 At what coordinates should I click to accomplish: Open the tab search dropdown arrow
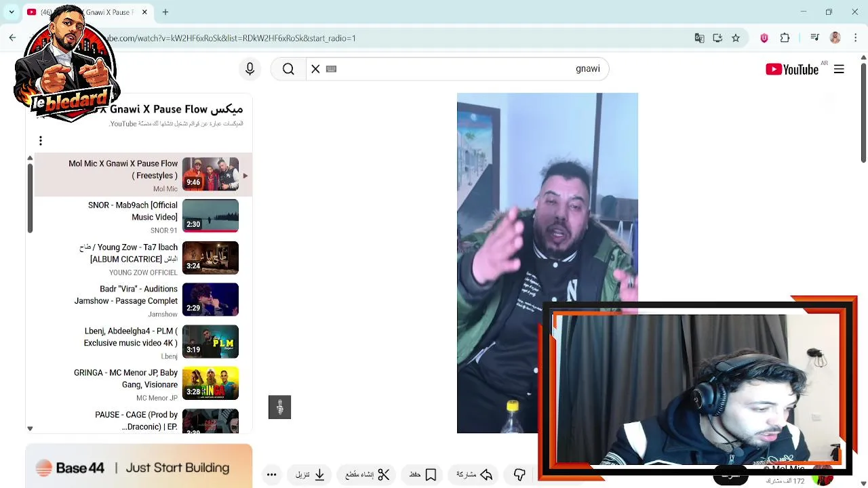(12, 12)
